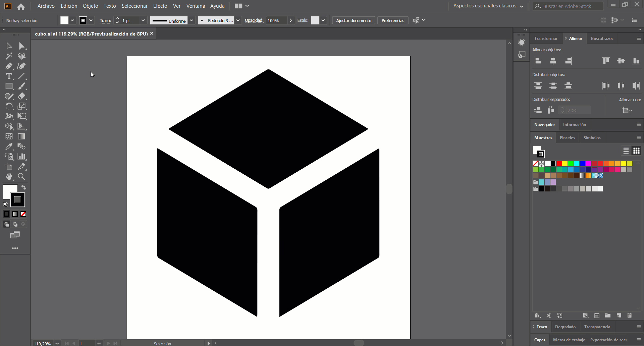This screenshot has width=644, height=346.
Task: Click the Ajustar documento button
Action: pyautogui.click(x=354, y=20)
